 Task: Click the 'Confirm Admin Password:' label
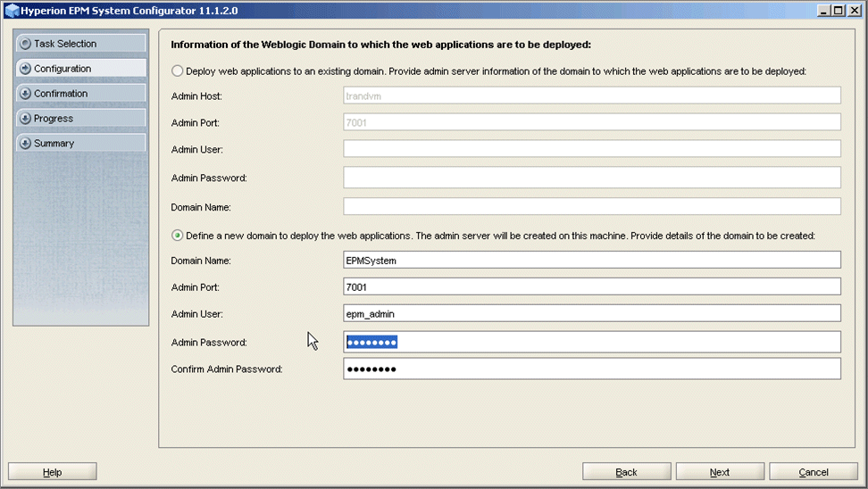[x=227, y=369]
